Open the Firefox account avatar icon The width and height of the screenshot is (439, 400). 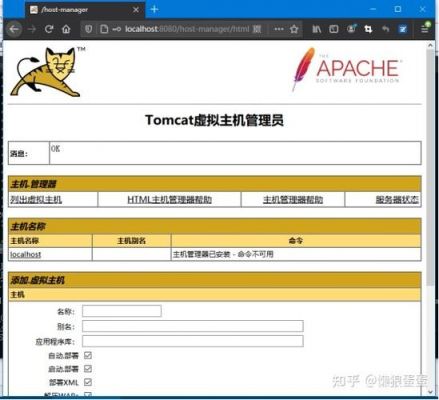tap(351, 29)
